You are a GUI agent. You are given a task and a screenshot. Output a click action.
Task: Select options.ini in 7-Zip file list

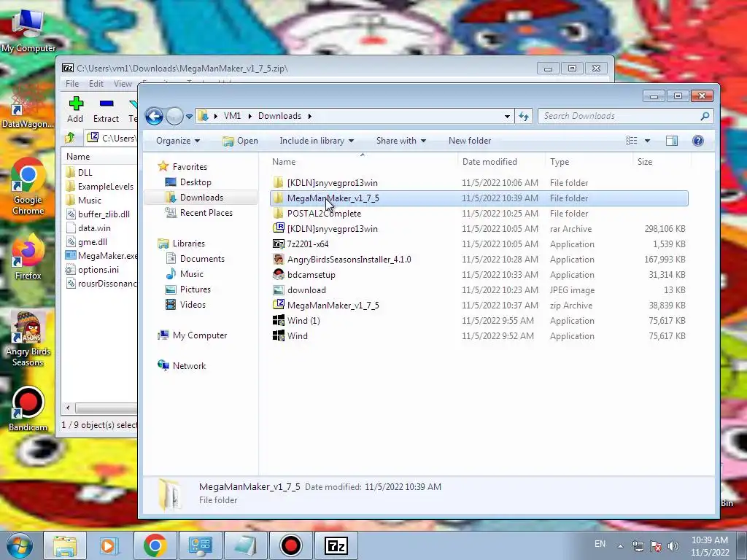point(93,270)
